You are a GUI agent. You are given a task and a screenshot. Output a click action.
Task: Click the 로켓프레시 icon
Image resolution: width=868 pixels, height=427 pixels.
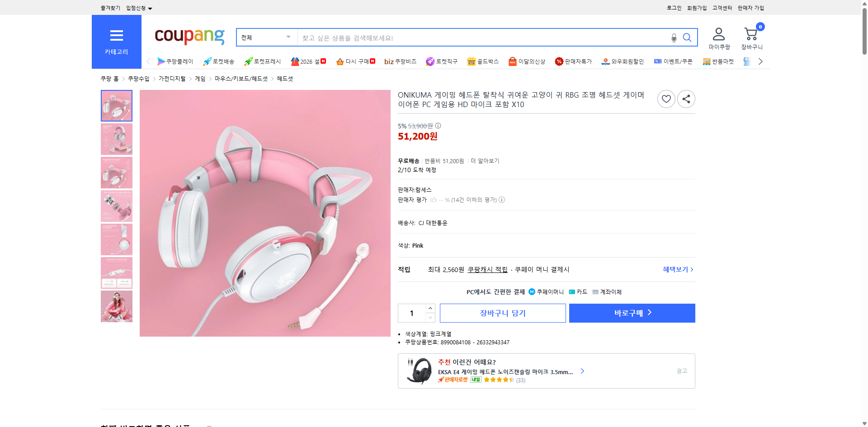[x=248, y=61]
